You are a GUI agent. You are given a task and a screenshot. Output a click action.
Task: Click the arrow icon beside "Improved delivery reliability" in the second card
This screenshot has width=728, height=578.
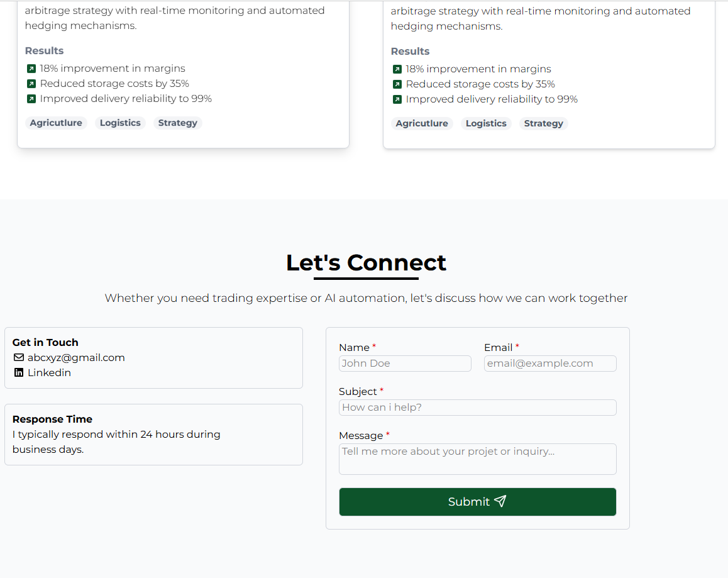pyautogui.click(x=397, y=99)
